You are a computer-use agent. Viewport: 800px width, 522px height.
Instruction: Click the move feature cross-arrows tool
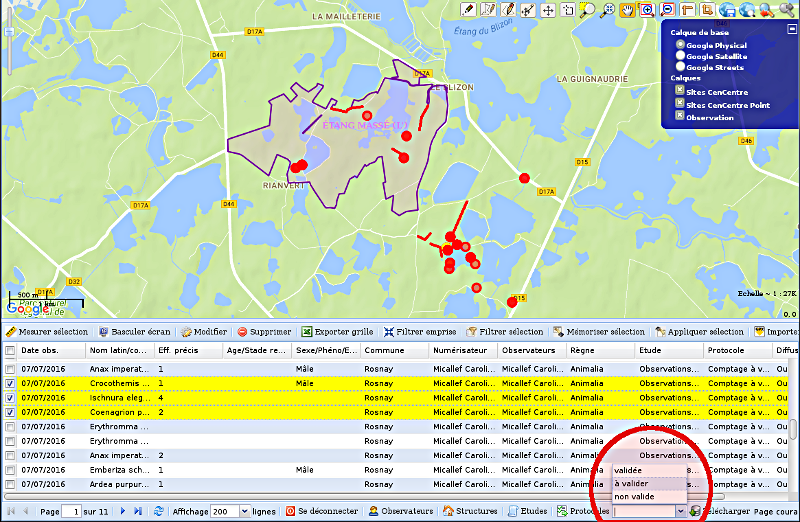click(x=549, y=10)
